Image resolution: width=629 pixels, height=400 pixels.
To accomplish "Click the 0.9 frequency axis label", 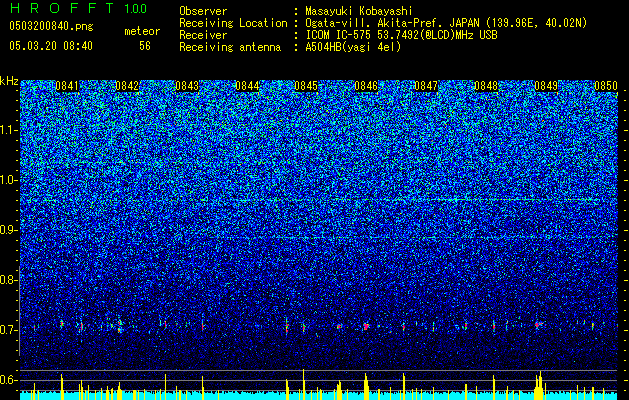I will click(x=8, y=230).
